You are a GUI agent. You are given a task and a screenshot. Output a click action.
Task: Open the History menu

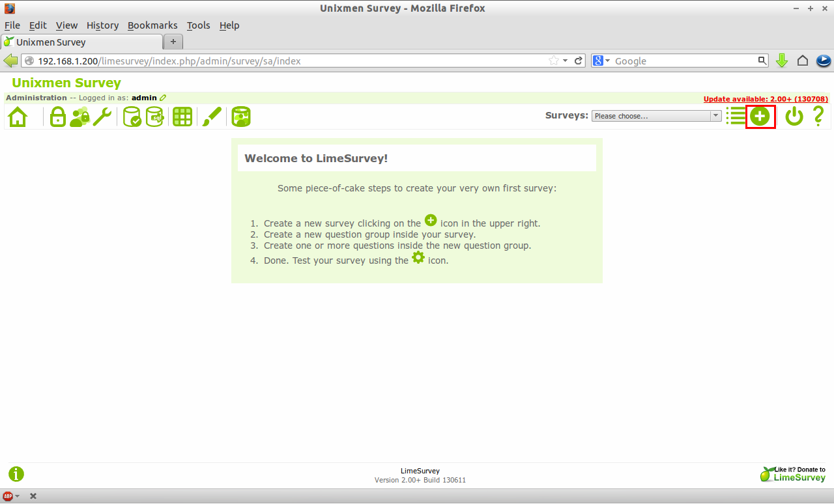click(x=102, y=25)
